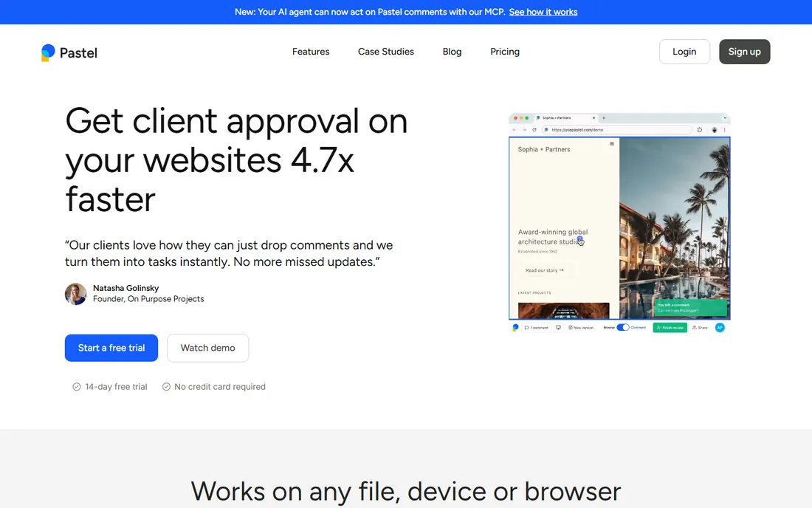The image size is (812, 508).
Task: Click the 1 comment button in the demo toolbar
Action: (537, 327)
